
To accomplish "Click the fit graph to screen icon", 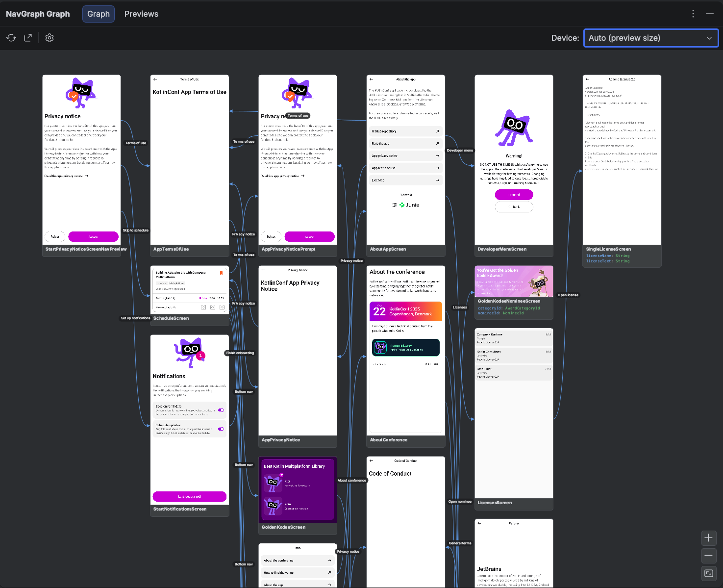I will pos(708,573).
